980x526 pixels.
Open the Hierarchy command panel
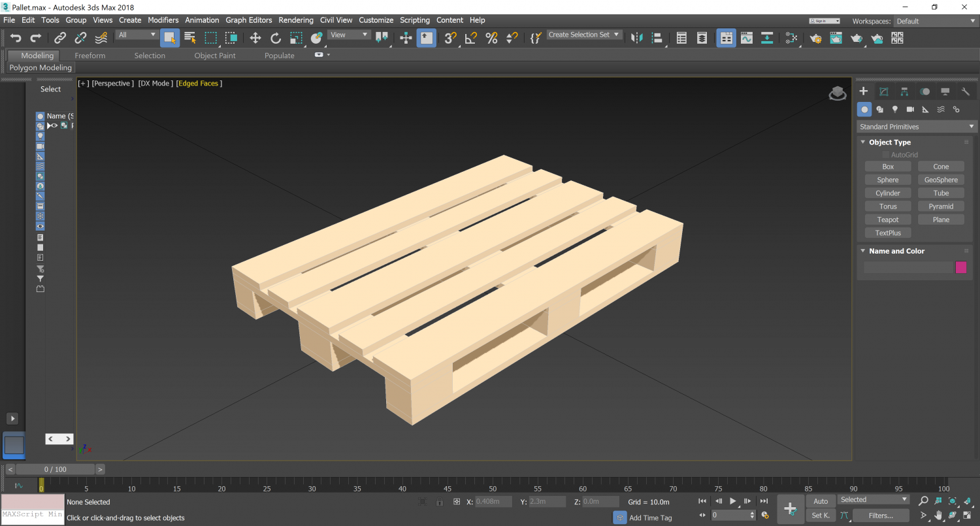coord(904,91)
